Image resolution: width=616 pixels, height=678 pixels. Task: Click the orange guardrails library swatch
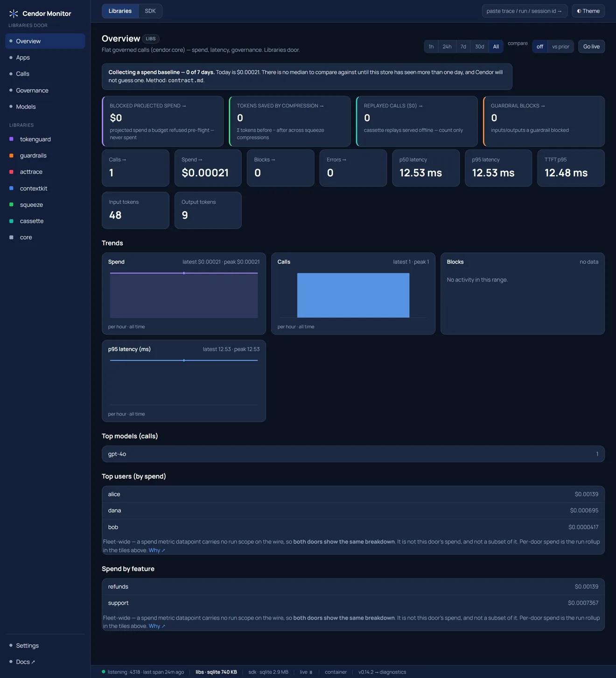click(x=11, y=155)
